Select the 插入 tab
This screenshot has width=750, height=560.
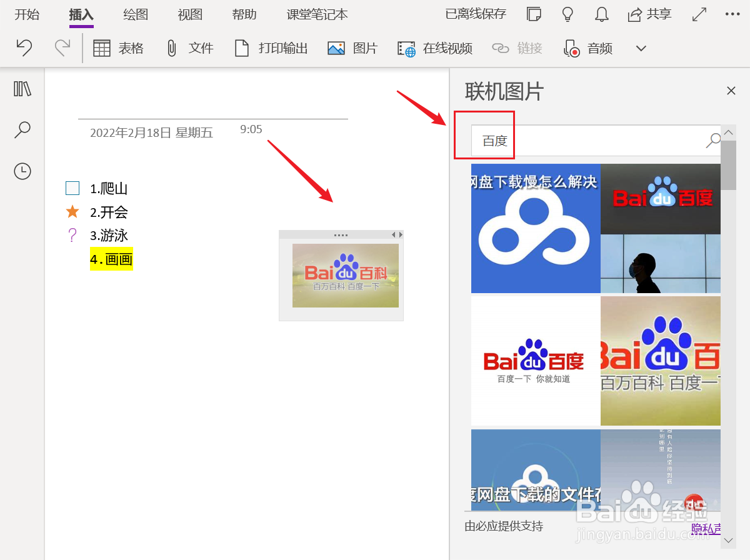(81, 14)
